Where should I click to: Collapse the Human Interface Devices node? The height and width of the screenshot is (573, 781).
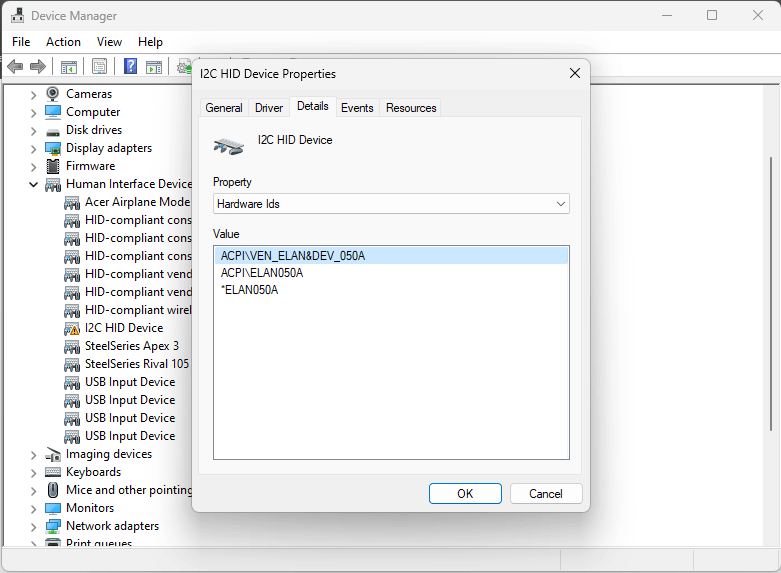coord(33,184)
